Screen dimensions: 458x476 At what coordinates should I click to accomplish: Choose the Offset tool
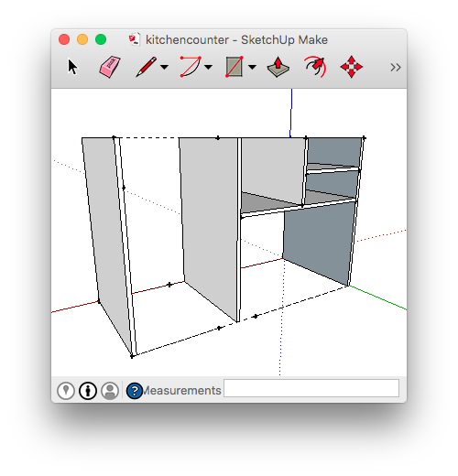click(315, 67)
